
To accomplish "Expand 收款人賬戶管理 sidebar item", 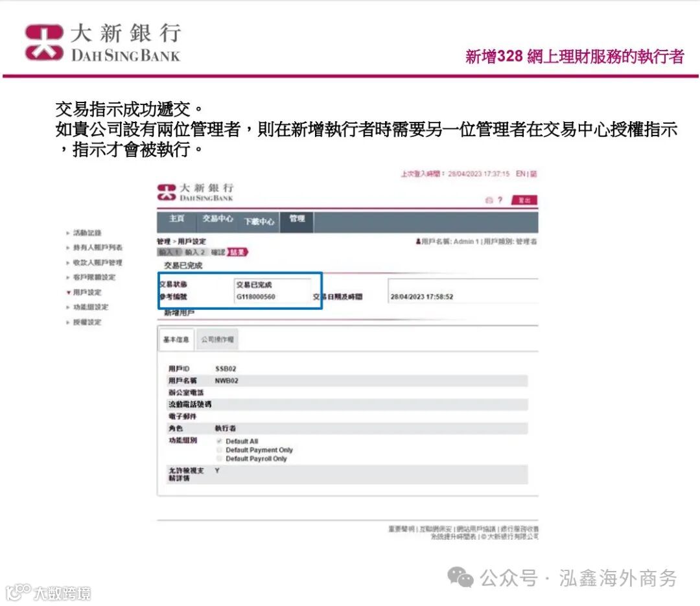I will pyautogui.click(x=97, y=262).
